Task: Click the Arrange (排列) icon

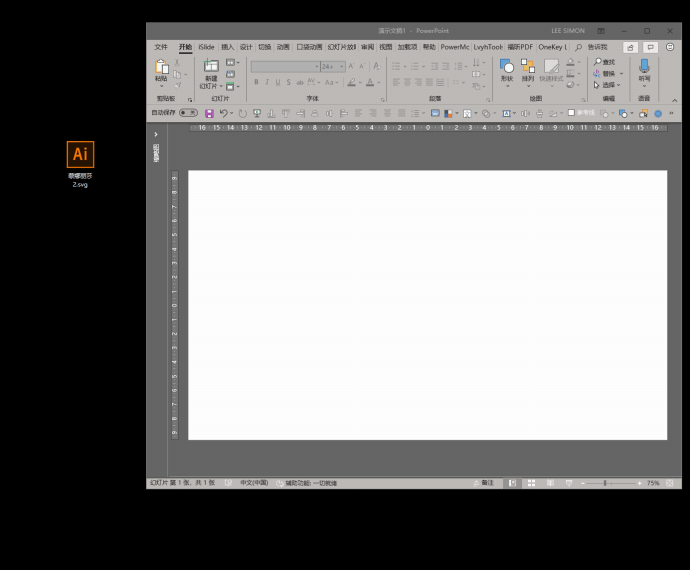Action: (528, 68)
